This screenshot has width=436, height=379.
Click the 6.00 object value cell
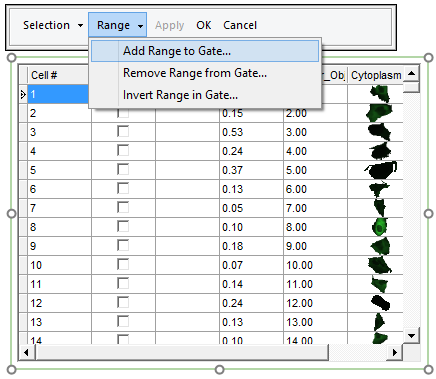(315, 189)
